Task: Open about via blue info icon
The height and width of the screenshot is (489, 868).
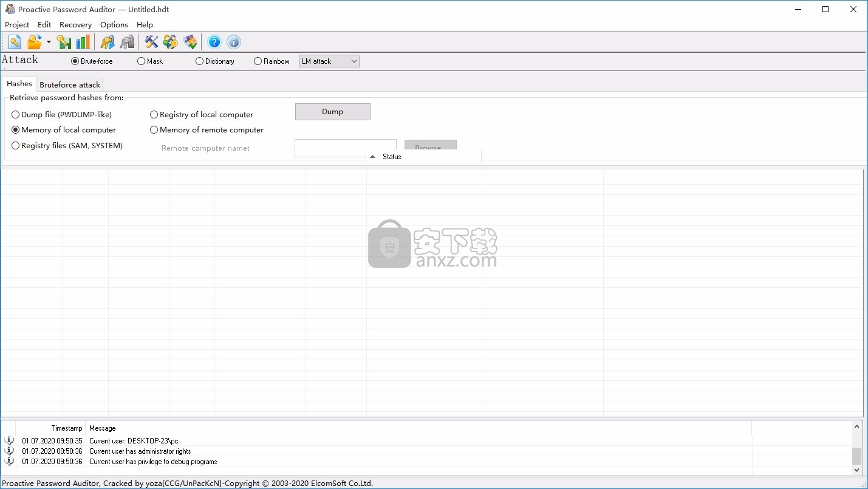Action: coord(233,42)
